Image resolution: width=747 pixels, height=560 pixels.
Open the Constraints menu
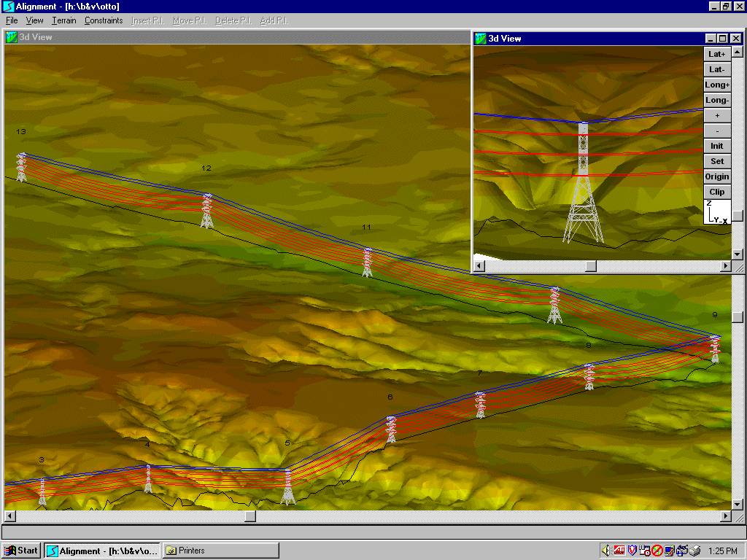[103, 20]
